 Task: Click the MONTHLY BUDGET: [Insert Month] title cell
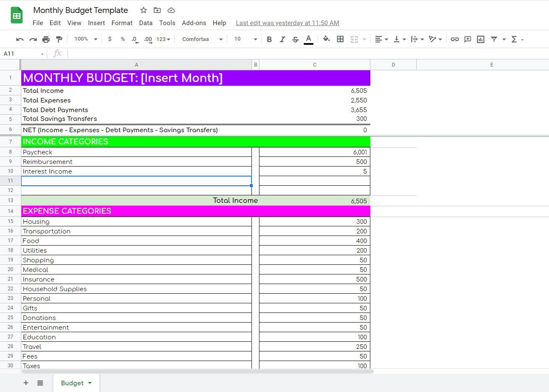195,78
